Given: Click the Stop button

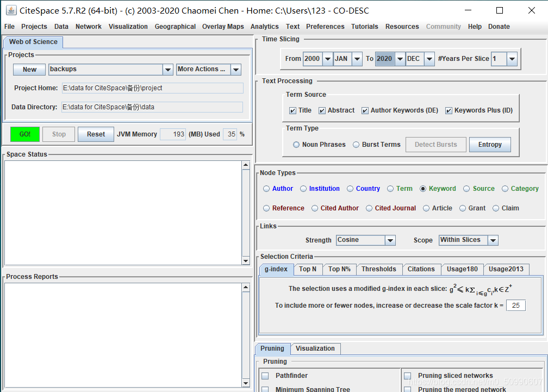Looking at the screenshot, I should [x=59, y=134].
